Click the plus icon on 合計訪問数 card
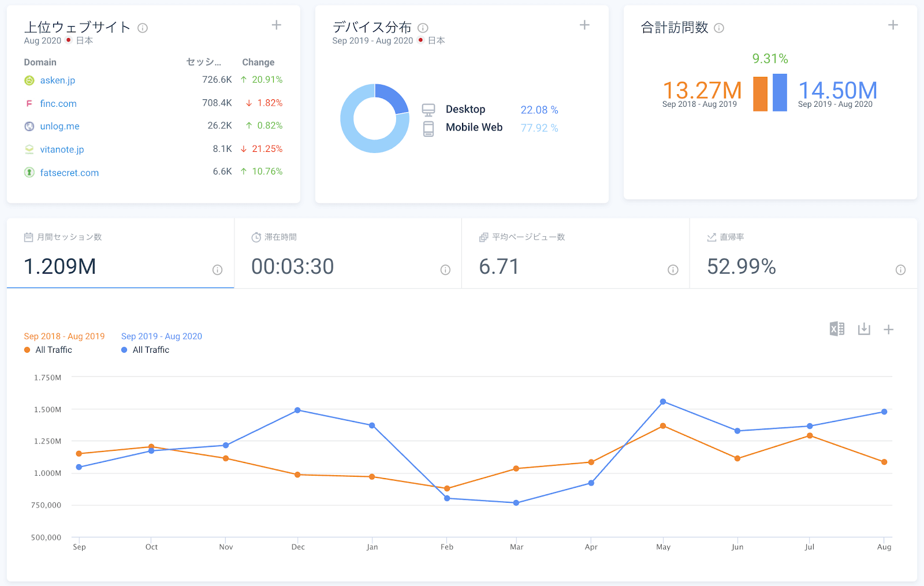Screen dimensions: 924x586 (893, 25)
